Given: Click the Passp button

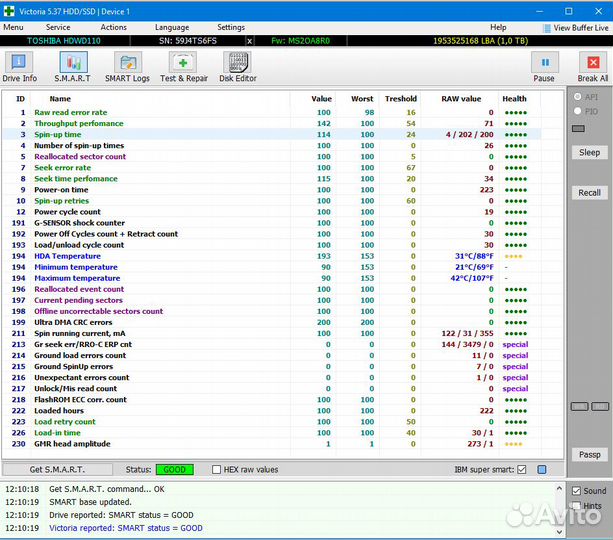Looking at the screenshot, I should coord(589,454).
